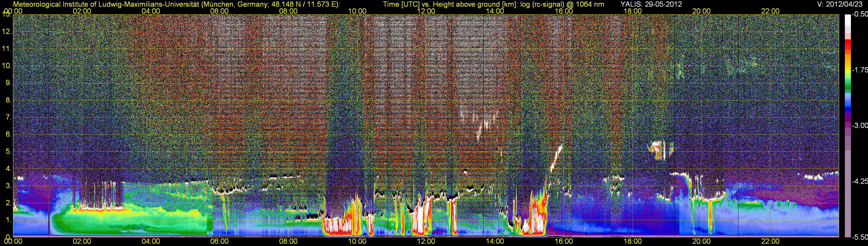Click 06:00 on the top time axis
This screenshot has width=868, height=246.
tap(219, 11)
